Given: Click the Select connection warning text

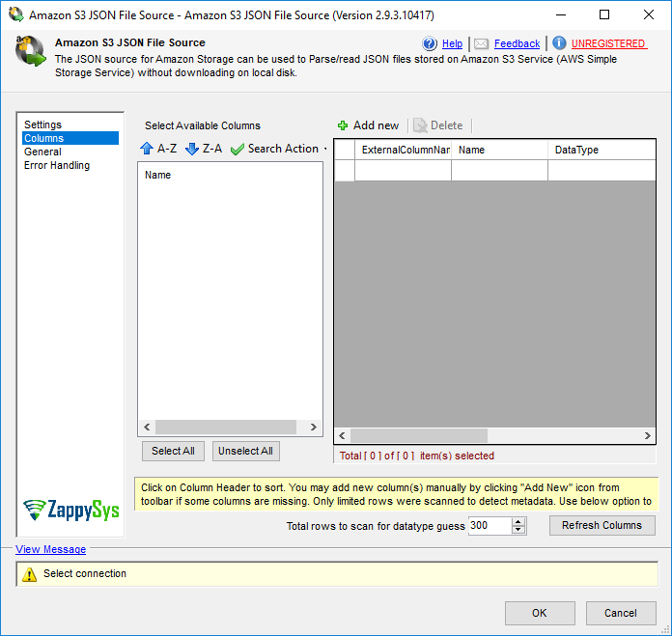Looking at the screenshot, I should (85, 574).
